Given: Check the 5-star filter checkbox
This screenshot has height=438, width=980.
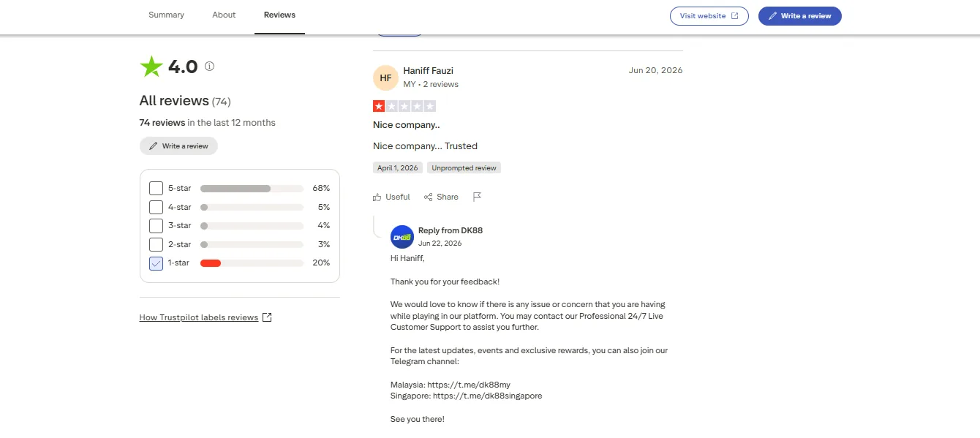Looking at the screenshot, I should point(156,188).
